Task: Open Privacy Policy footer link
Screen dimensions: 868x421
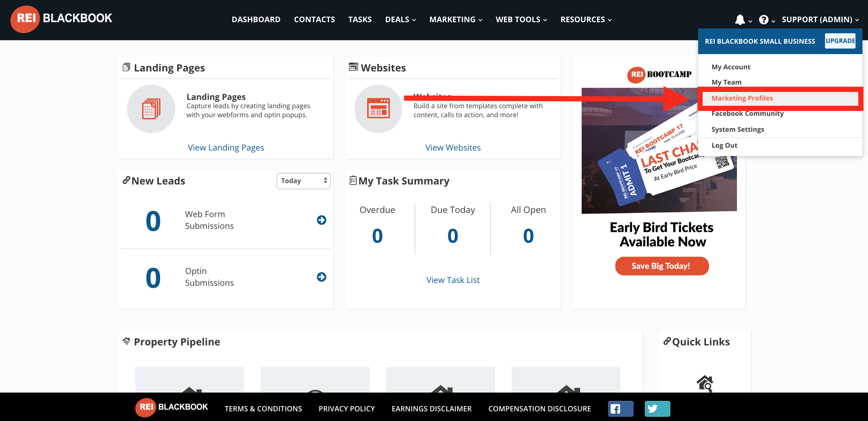Action: [x=347, y=409]
